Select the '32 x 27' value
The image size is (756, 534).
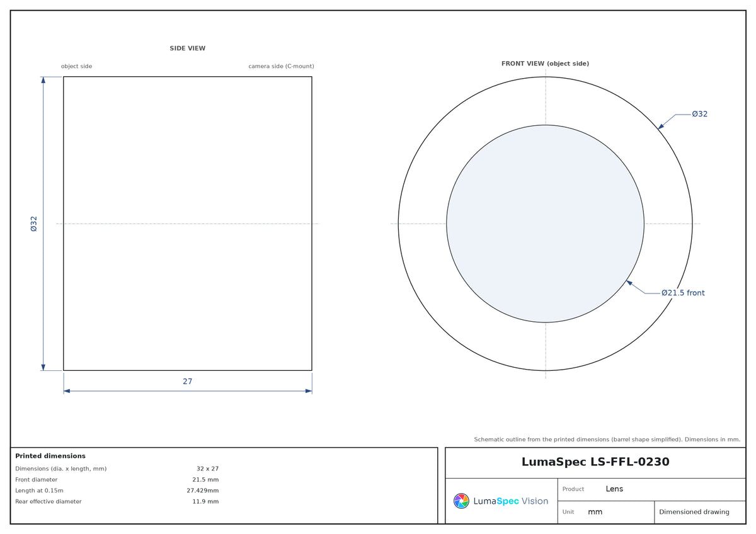tap(207, 469)
